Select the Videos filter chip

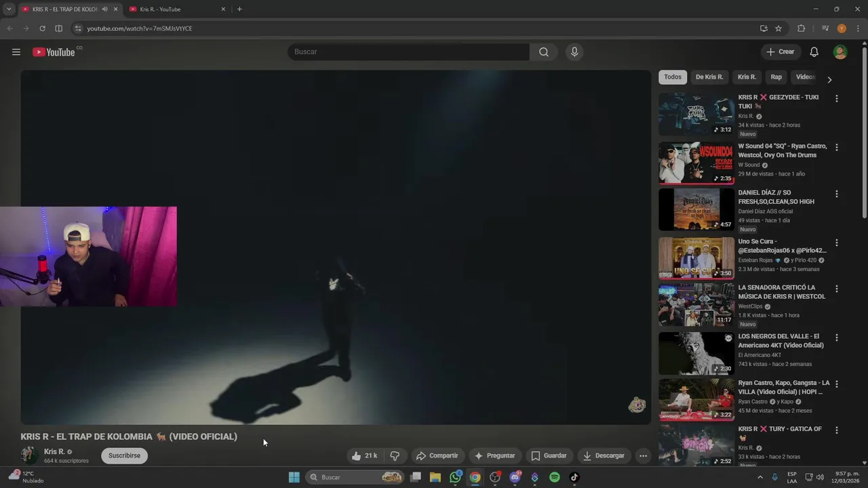(x=805, y=77)
